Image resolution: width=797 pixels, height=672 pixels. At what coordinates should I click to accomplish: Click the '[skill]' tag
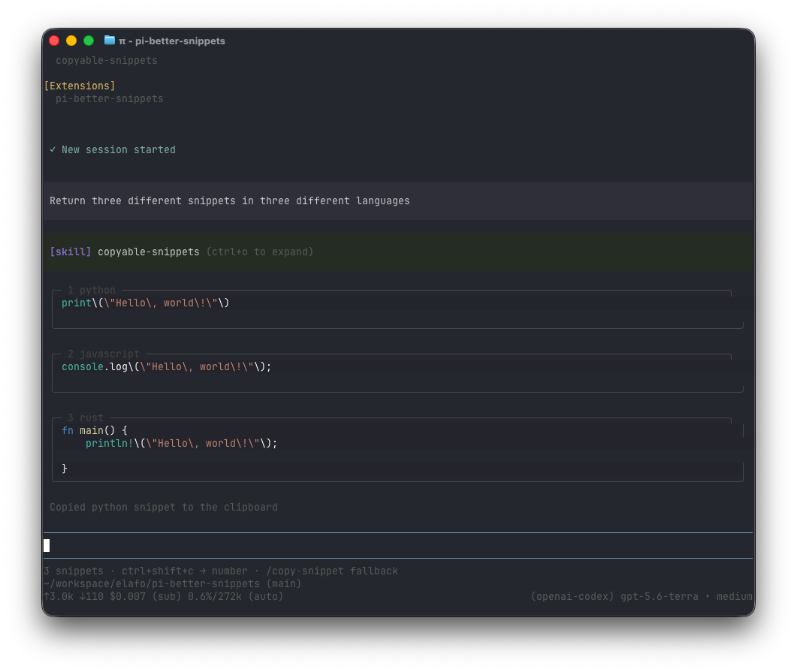tap(70, 252)
